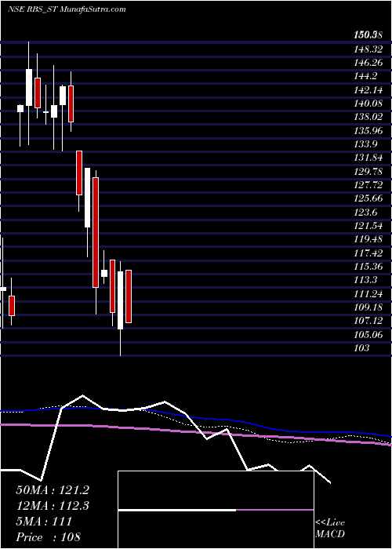
Task: Select the 148.32 price axis label
Action: (x=368, y=49)
